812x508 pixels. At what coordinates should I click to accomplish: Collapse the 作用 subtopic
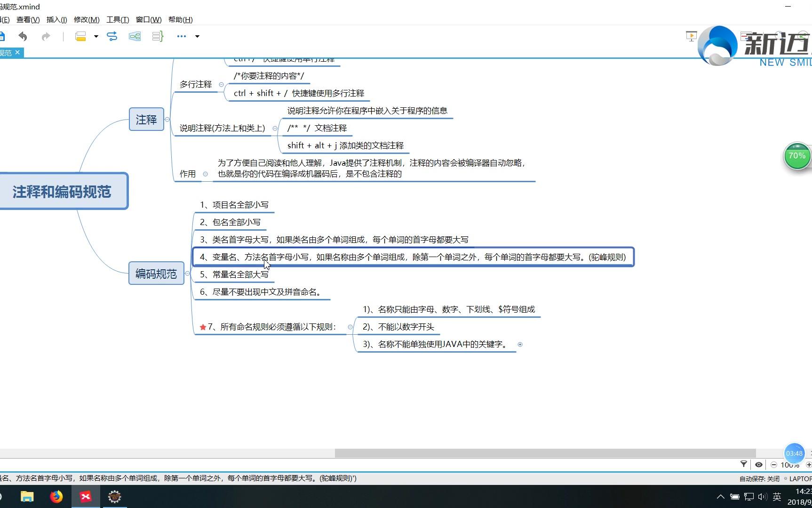205,174
